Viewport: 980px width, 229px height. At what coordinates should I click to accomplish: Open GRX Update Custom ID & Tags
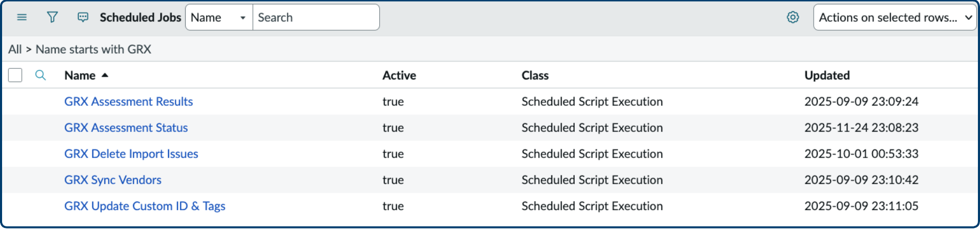click(x=144, y=206)
